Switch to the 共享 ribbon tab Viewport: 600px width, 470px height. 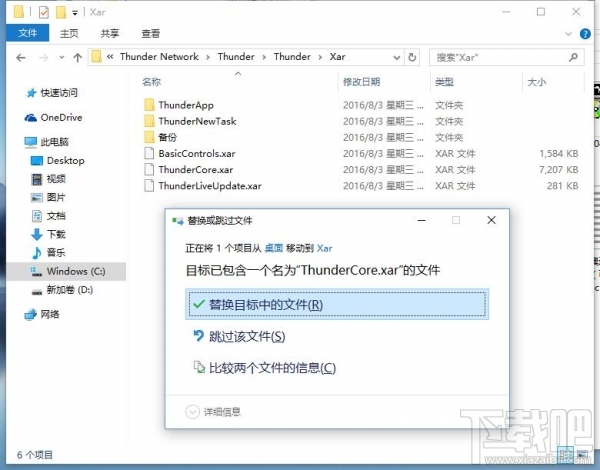pos(110,33)
